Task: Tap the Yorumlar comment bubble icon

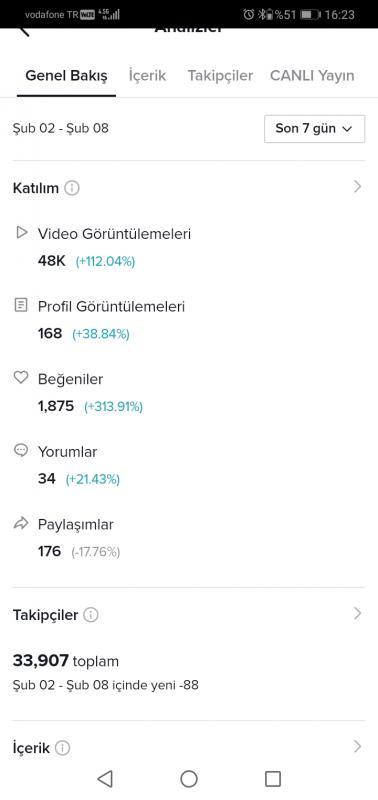Action: click(20, 451)
